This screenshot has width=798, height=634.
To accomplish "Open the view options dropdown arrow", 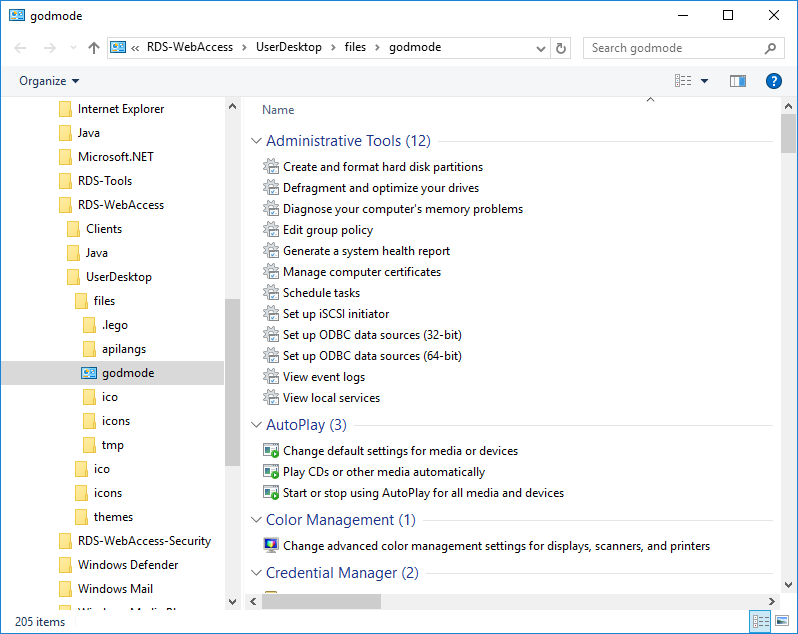I will coord(704,81).
